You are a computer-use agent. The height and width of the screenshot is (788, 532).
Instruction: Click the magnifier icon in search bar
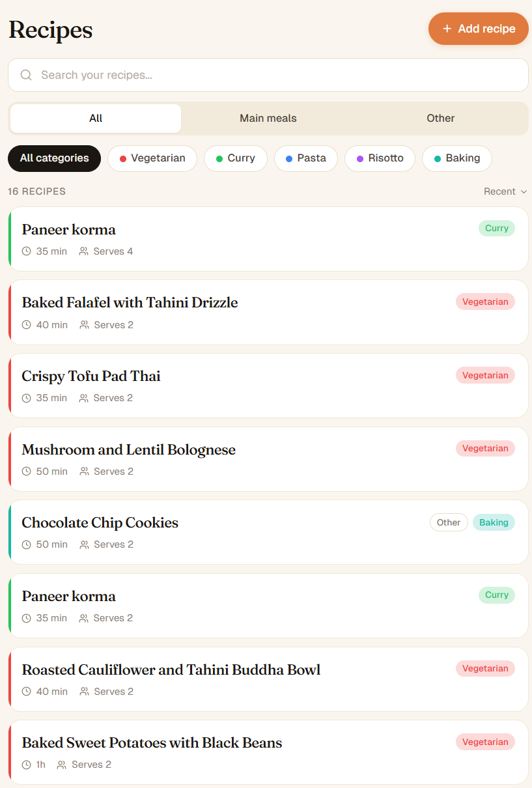coord(26,75)
